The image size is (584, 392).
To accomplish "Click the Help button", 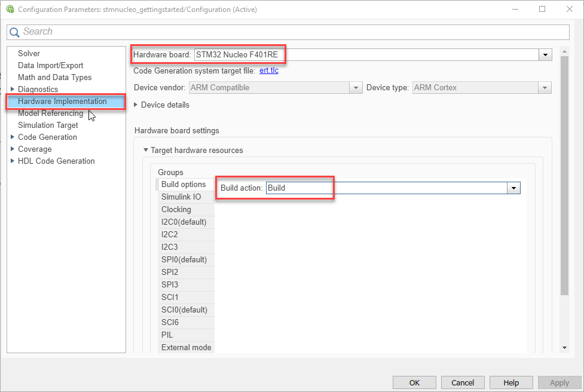I will point(511,382).
